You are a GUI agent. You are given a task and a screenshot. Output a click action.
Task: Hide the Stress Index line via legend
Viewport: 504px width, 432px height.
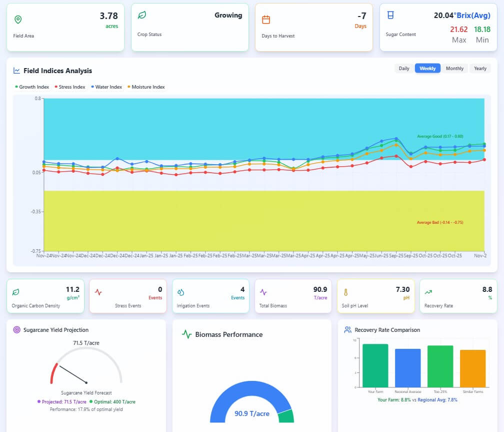69,87
